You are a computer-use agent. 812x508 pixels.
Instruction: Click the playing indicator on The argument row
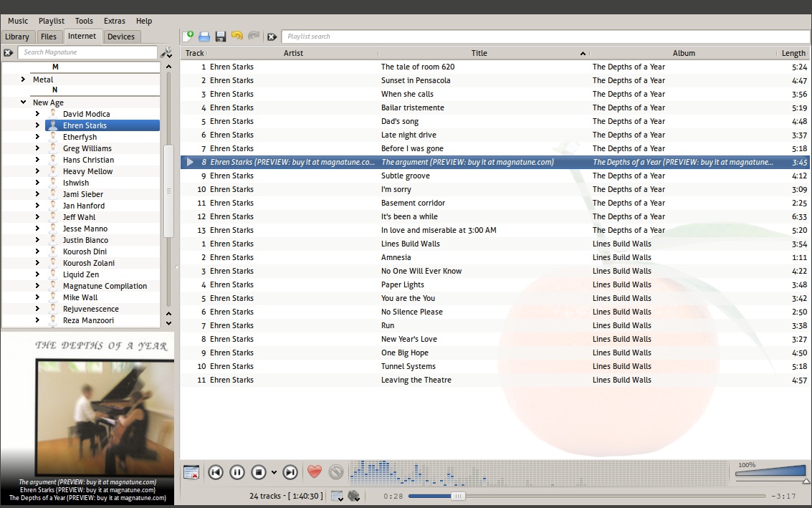pos(189,162)
